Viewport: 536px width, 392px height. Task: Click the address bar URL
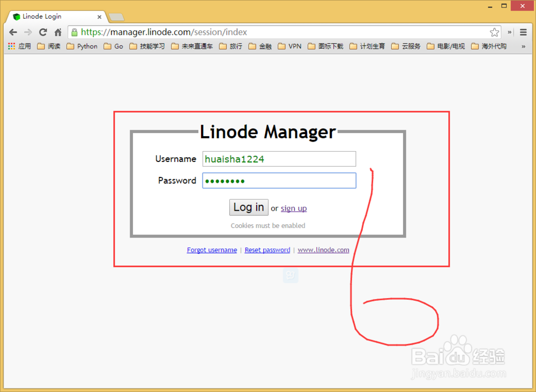[164, 32]
